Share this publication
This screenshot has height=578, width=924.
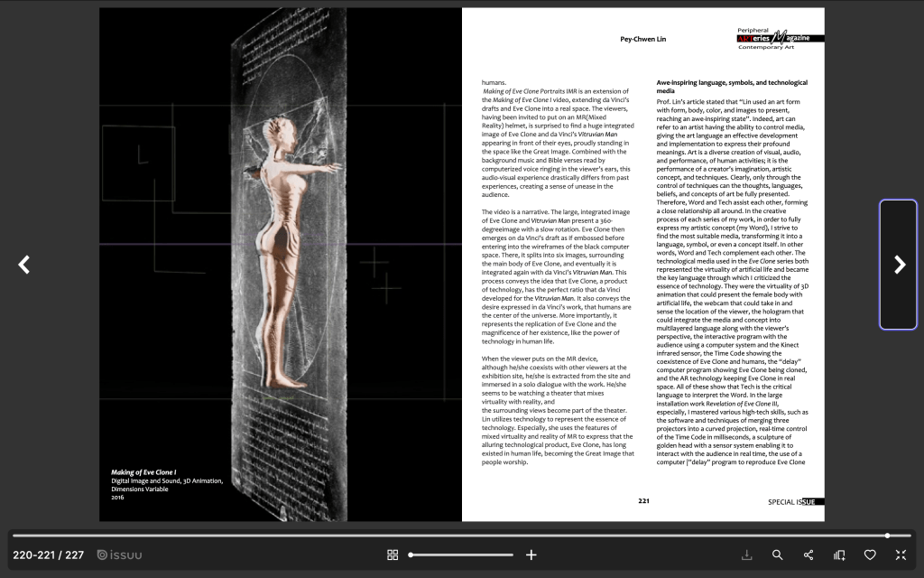pyautogui.click(x=808, y=555)
